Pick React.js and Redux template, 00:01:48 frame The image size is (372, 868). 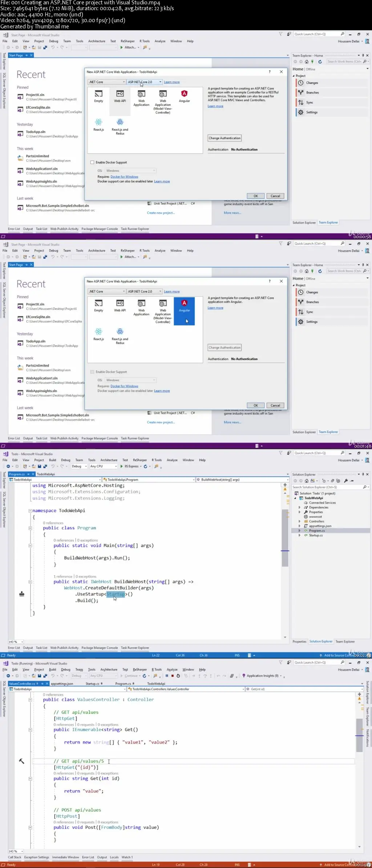point(120,336)
